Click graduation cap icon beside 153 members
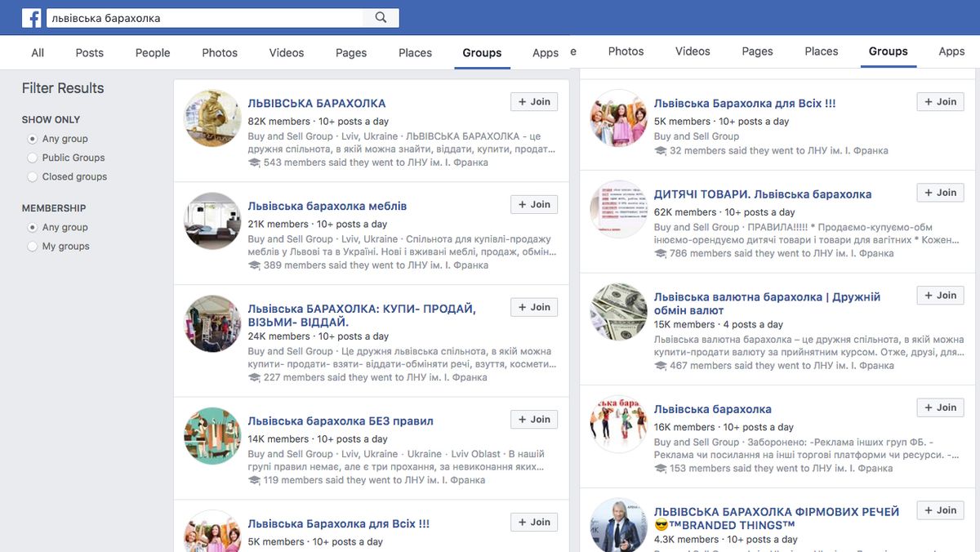The image size is (980, 552). point(660,469)
